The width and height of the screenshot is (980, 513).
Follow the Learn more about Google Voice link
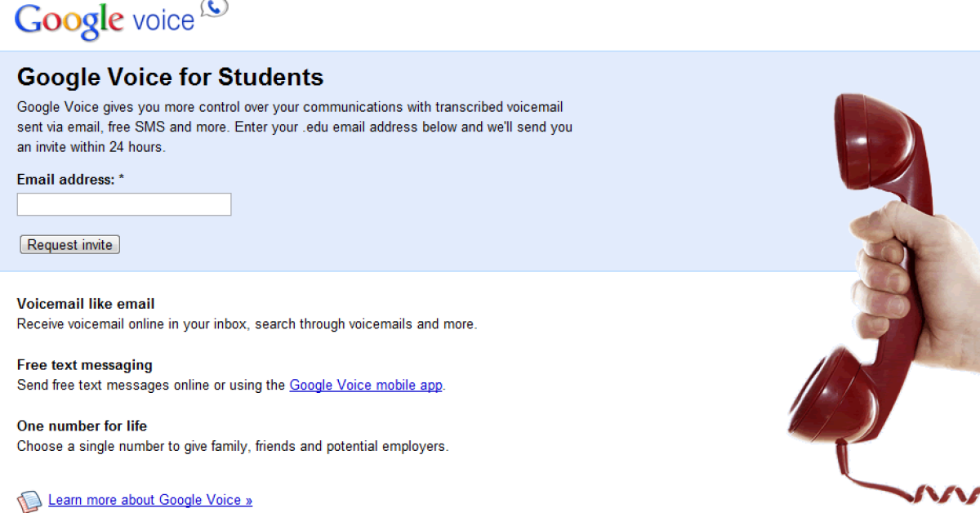click(150, 500)
